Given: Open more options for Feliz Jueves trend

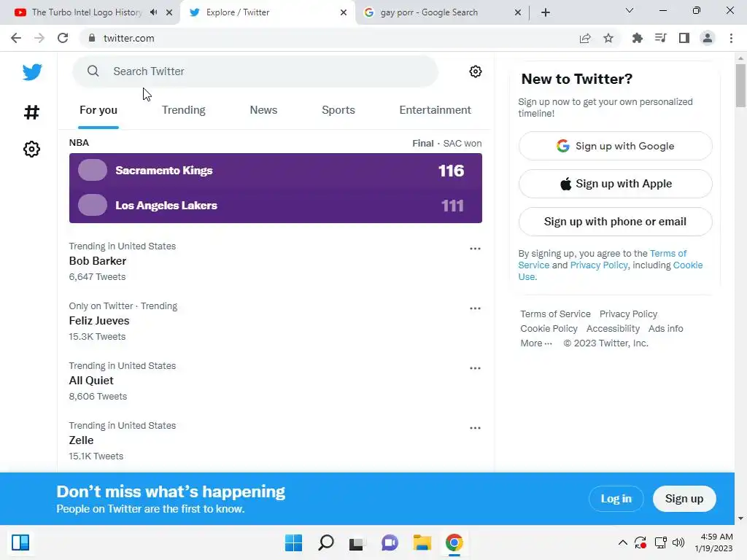Looking at the screenshot, I should coord(475,308).
